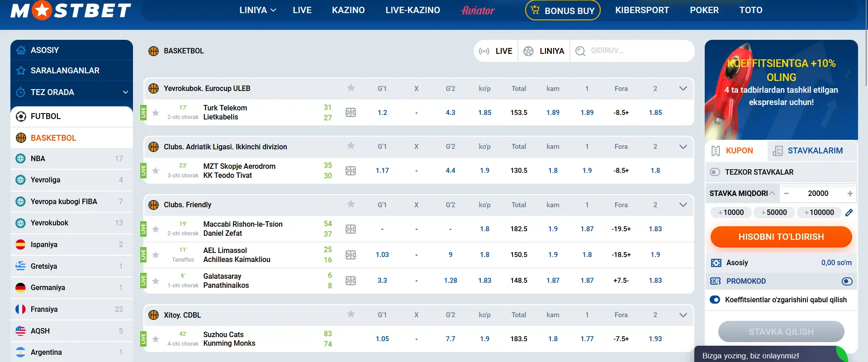Collapse the STAVKA MIQDORI chevron
The image size is (868, 362).
click(772, 193)
